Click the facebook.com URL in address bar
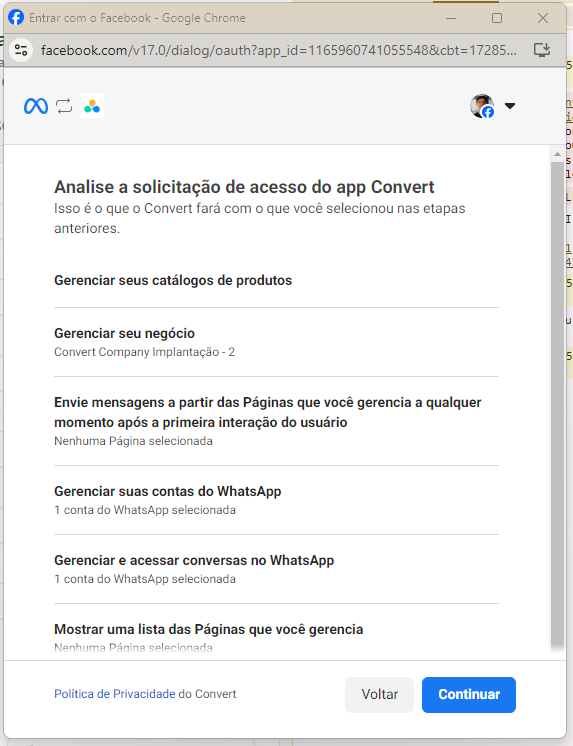 (278, 50)
